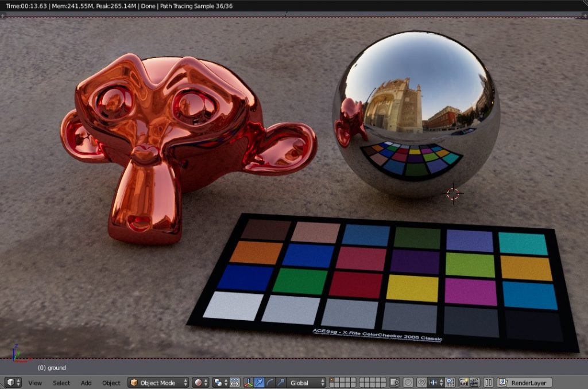Expand tool shelf with top-left plus

tap(3, 15)
